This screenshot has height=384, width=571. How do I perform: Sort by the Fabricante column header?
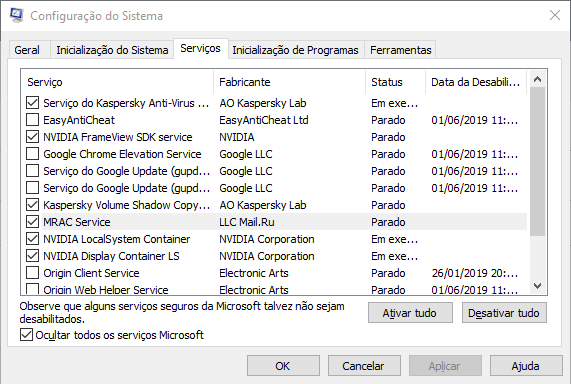(x=290, y=82)
